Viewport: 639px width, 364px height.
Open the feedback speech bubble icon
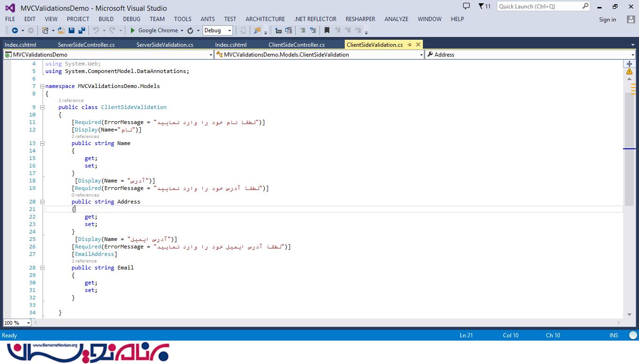click(466, 6)
